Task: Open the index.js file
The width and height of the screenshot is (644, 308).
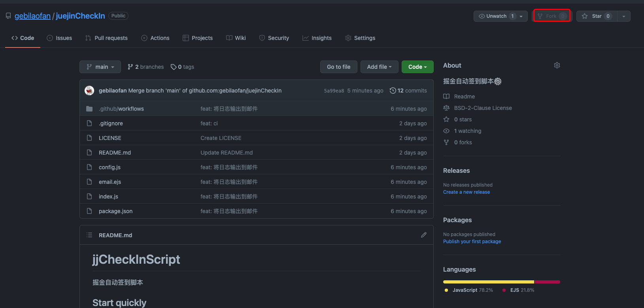Action: [108, 197]
